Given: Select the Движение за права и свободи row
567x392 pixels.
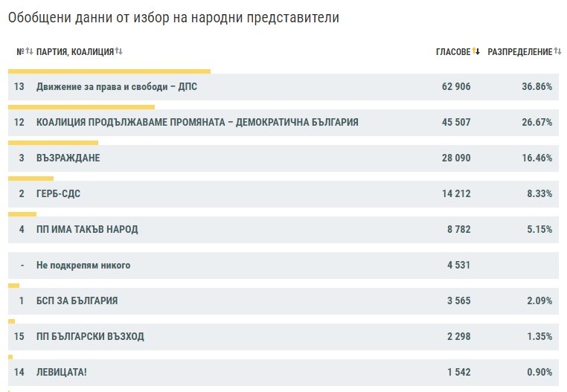Looking at the screenshot, I should coord(117,87).
